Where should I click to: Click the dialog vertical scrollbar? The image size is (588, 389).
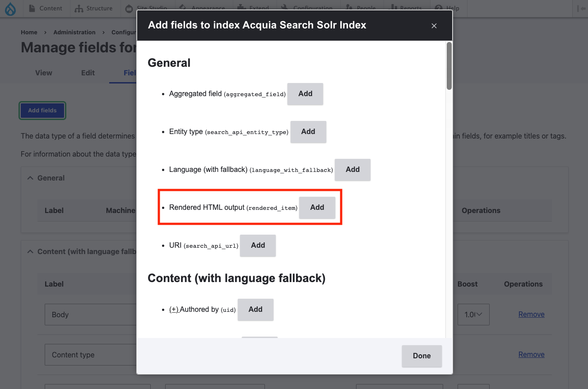click(x=449, y=66)
